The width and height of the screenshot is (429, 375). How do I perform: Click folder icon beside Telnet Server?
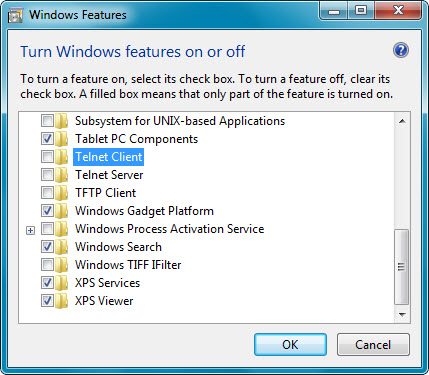tap(62, 175)
